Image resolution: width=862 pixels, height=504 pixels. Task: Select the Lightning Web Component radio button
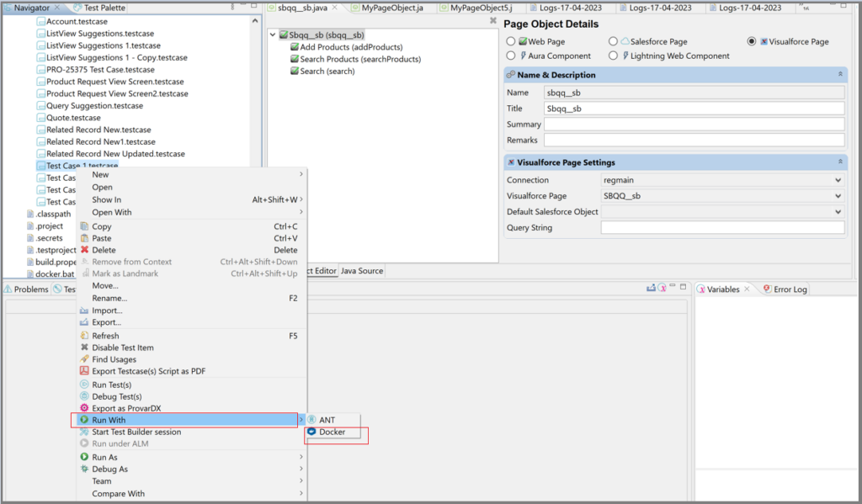(x=613, y=56)
